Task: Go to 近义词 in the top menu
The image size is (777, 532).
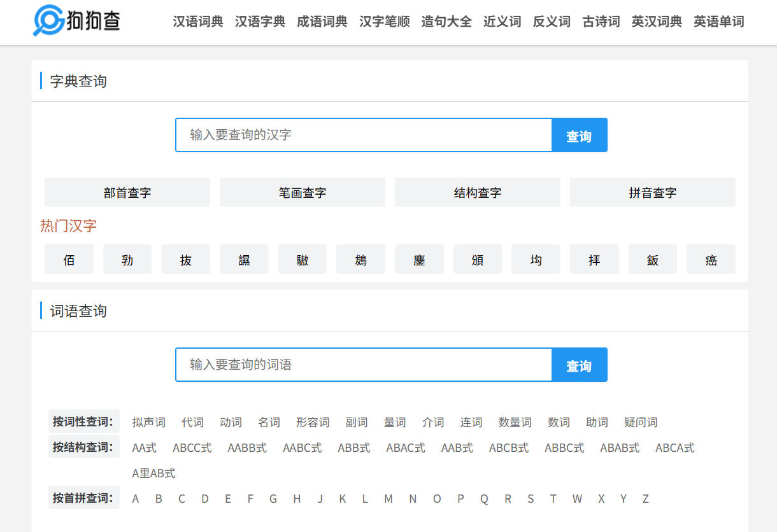Action: click(503, 22)
